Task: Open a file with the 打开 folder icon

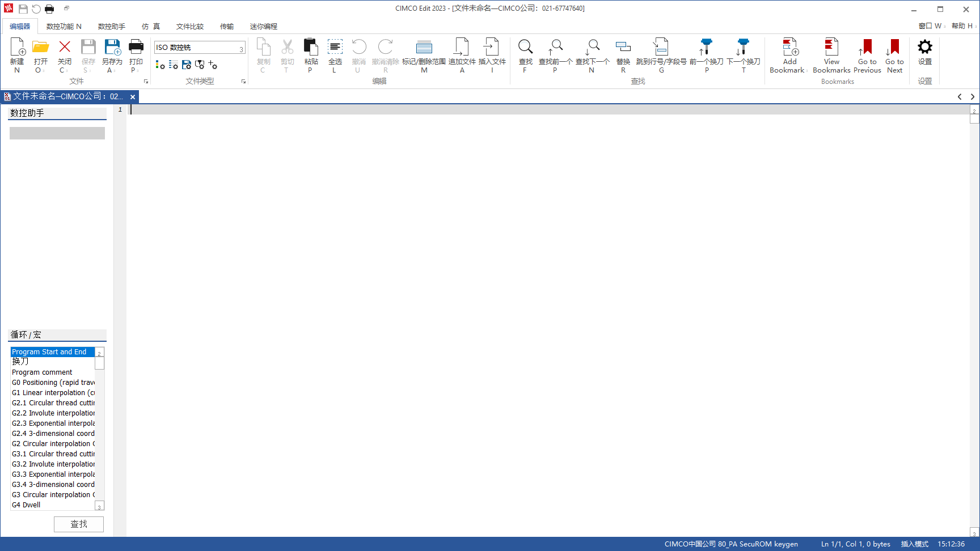Action: [40, 55]
